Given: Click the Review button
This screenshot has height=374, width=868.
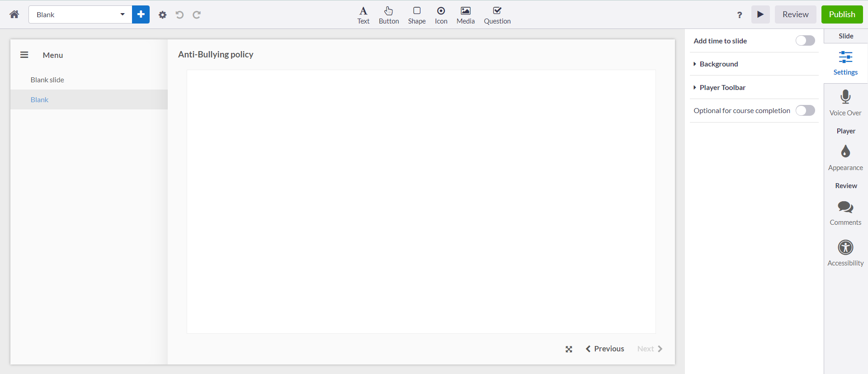Looking at the screenshot, I should click(x=796, y=14).
